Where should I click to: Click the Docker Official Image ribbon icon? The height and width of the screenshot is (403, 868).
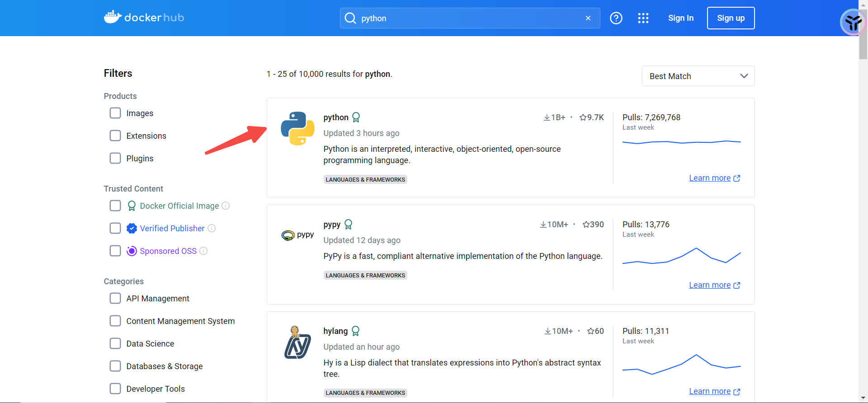click(x=132, y=206)
